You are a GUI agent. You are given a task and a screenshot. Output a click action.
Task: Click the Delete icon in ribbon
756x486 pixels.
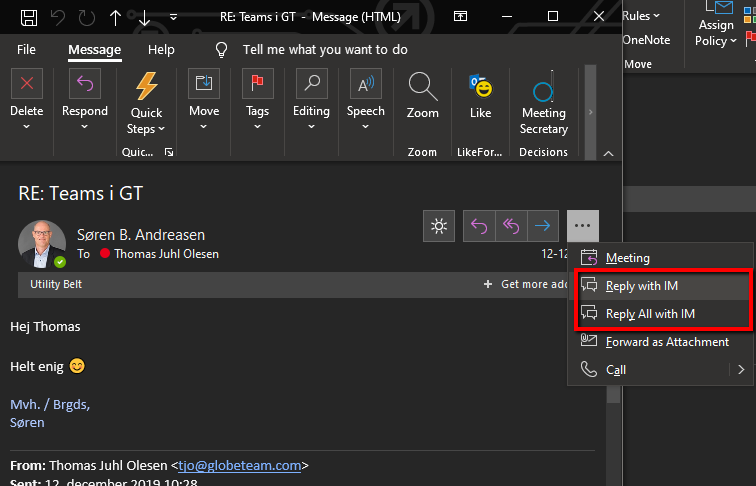pos(27,83)
